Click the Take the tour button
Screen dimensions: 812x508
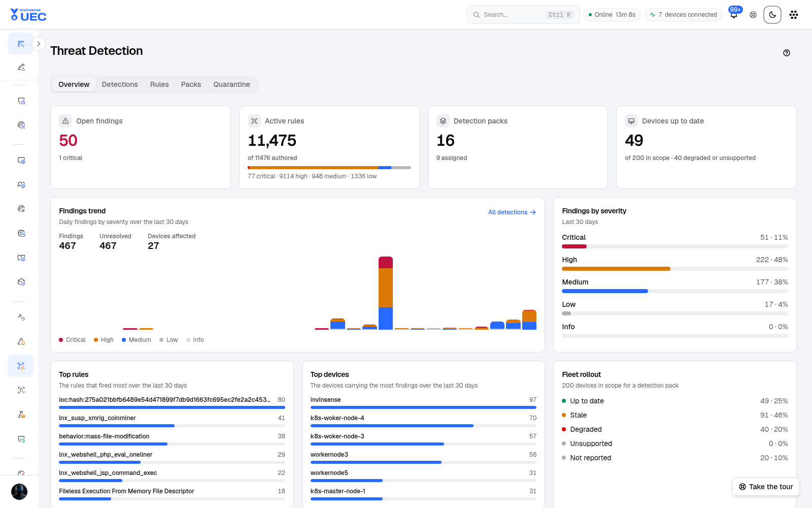[x=766, y=487]
